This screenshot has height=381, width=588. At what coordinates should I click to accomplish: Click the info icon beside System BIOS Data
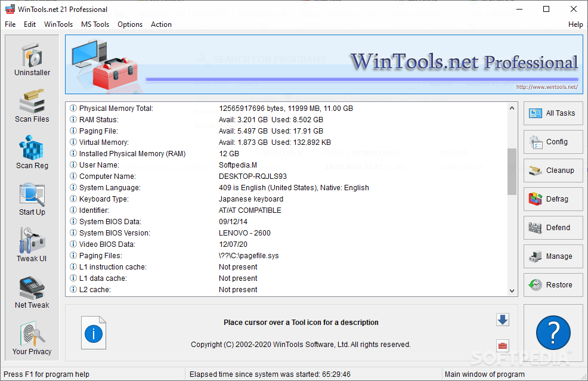pyautogui.click(x=73, y=222)
